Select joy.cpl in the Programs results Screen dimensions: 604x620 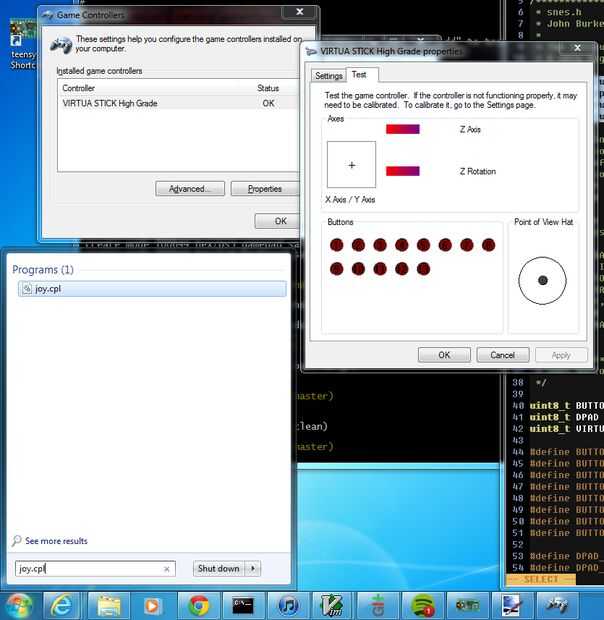click(x=152, y=289)
